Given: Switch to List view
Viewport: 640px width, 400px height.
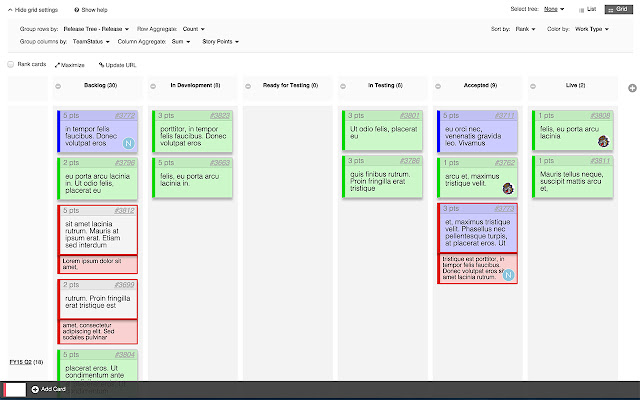Looking at the screenshot, I should pos(588,9).
